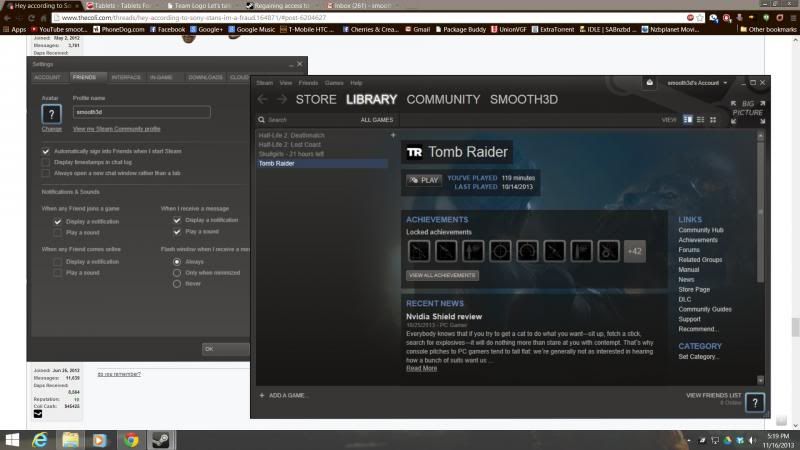The width and height of the screenshot is (800, 450).
Task: Open the All Games filter dropdown
Action: pos(377,120)
